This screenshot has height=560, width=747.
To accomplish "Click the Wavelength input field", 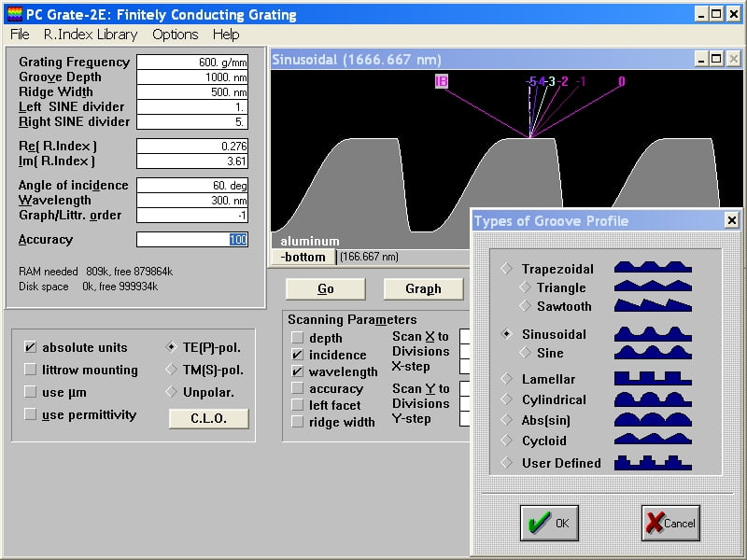I will point(192,200).
